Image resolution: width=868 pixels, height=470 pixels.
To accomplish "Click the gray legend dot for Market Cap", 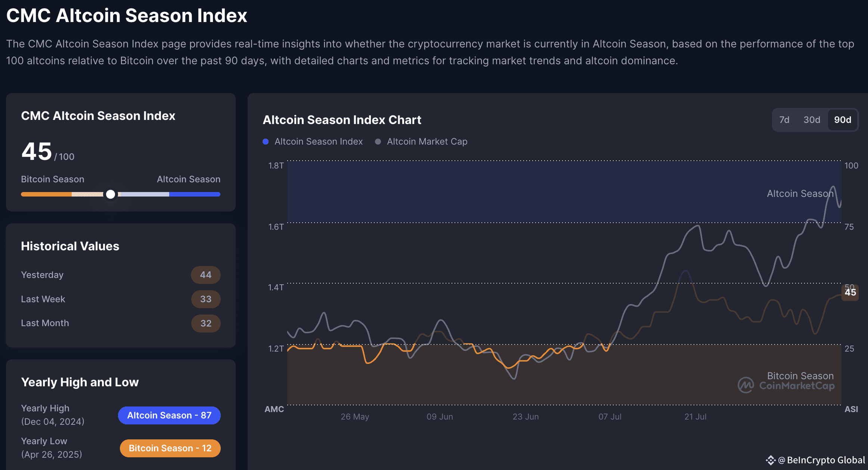I will (378, 142).
